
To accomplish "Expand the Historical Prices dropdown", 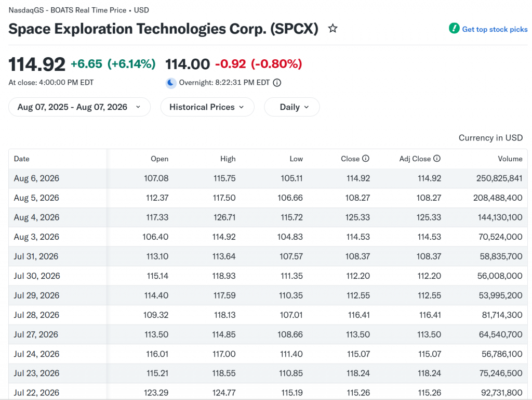I will click(x=207, y=107).
